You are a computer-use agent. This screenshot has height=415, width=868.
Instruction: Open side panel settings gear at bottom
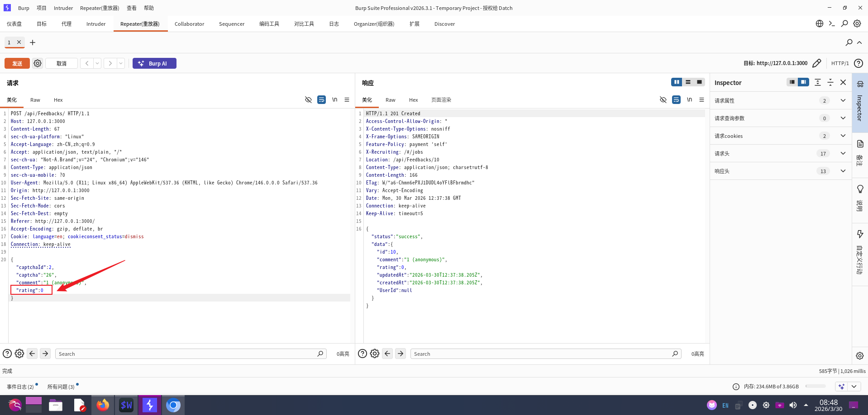tap(860, 356)
